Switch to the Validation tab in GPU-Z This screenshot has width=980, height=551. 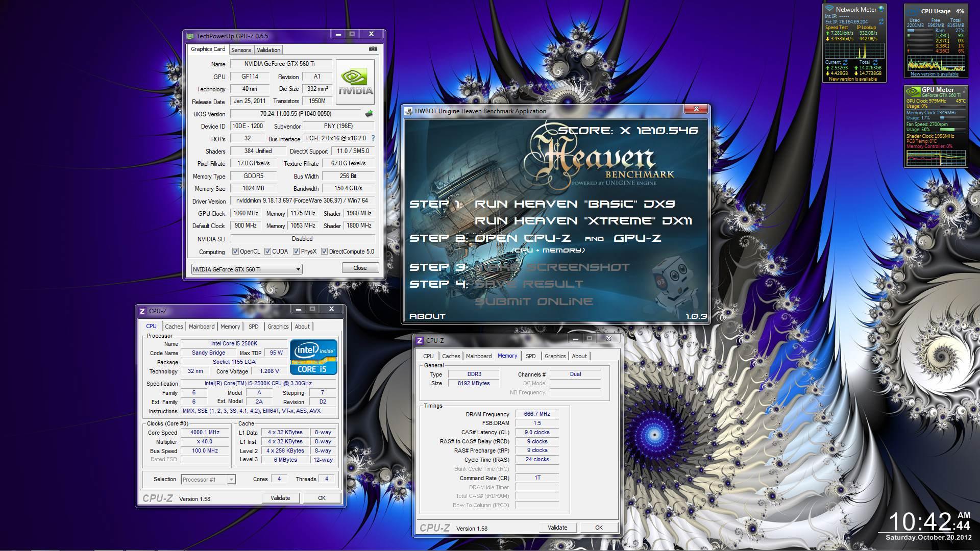tap(268, 50)
